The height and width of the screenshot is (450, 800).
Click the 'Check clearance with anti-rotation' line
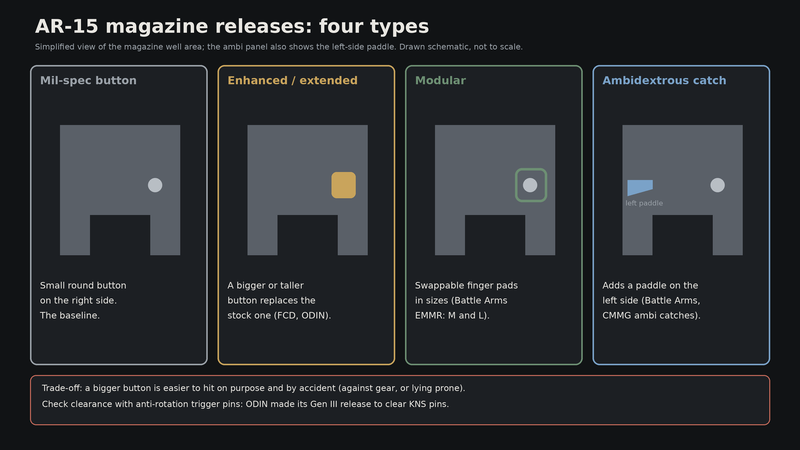click(x=245, y=404)
